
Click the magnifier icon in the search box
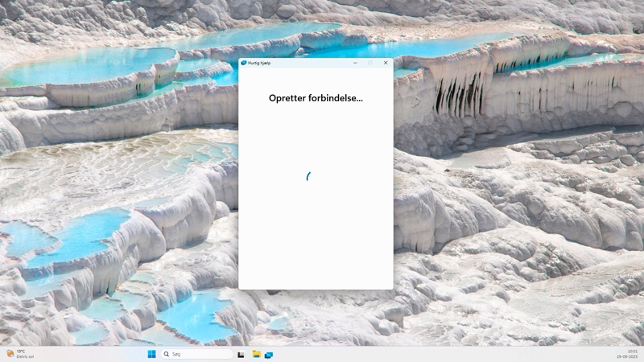167,354
